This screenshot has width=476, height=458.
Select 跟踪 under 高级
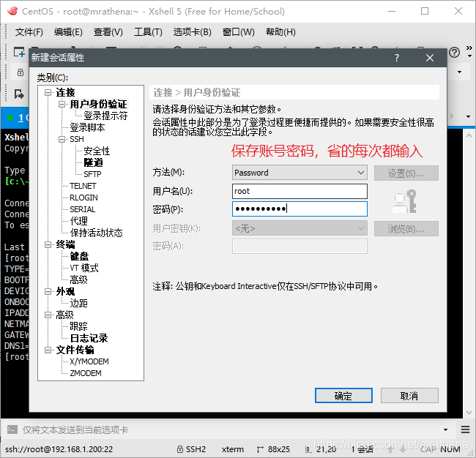(x=78, y=326)
